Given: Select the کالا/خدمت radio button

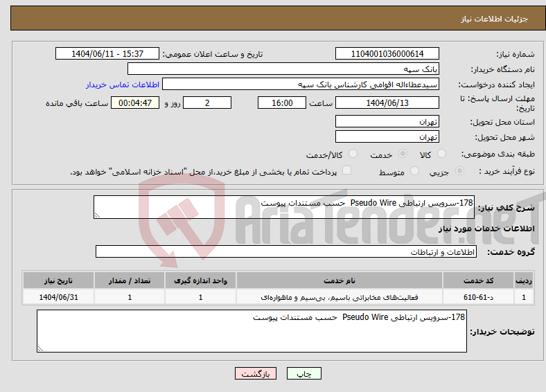Looking at the screenshot, I should coord(353,154).
